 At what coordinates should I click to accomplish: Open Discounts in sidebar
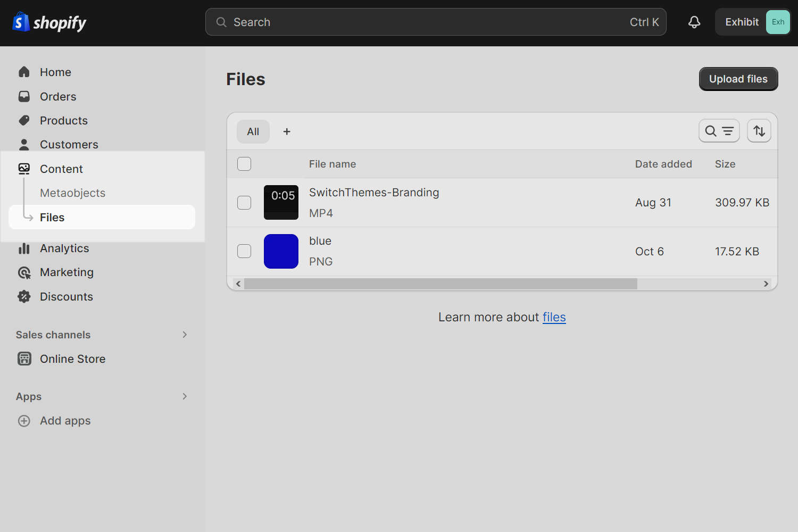(x=66, y=296)
